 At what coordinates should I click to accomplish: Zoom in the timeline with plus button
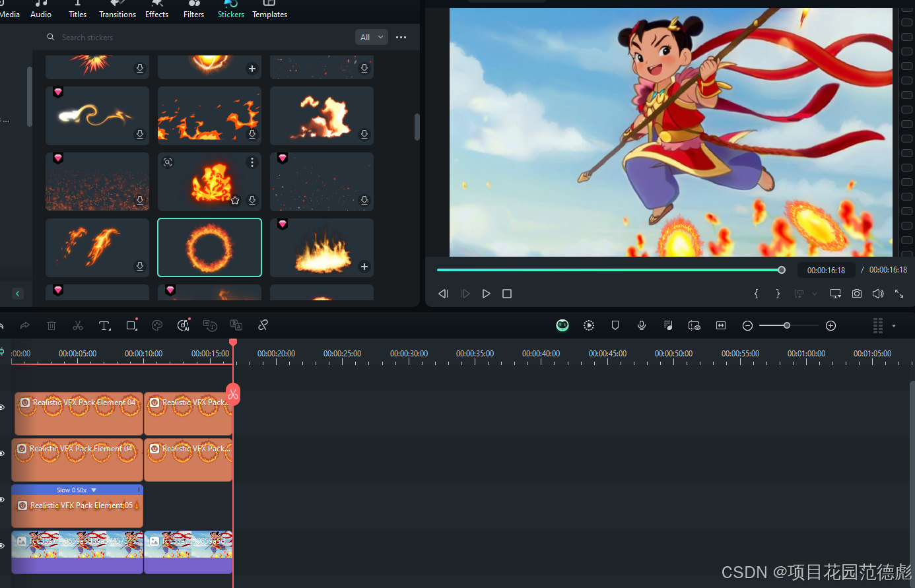[x=831, y=325]
